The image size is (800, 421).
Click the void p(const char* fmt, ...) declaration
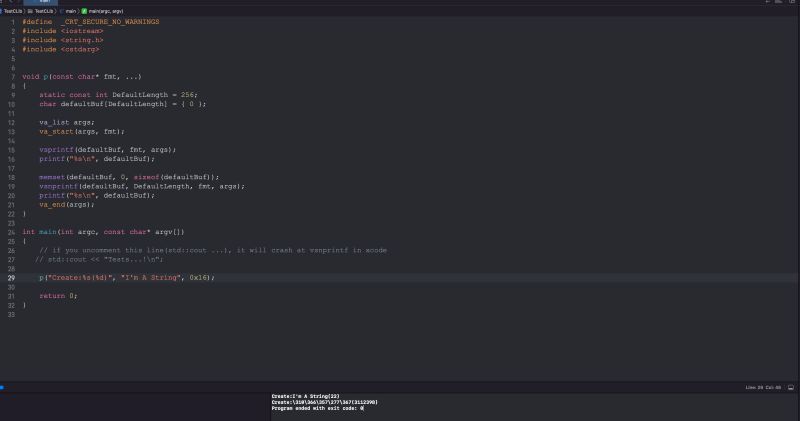pos(82,77)
